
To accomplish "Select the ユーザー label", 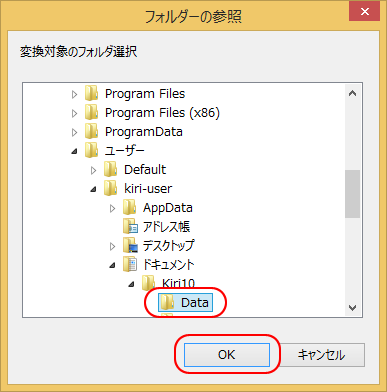I will pos(124,151).
